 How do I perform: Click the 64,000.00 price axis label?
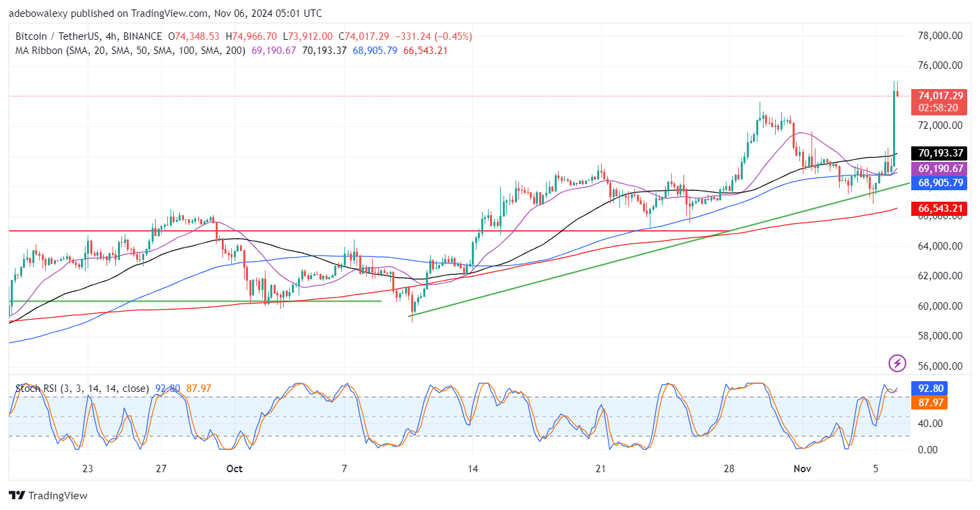coord(939,246)
